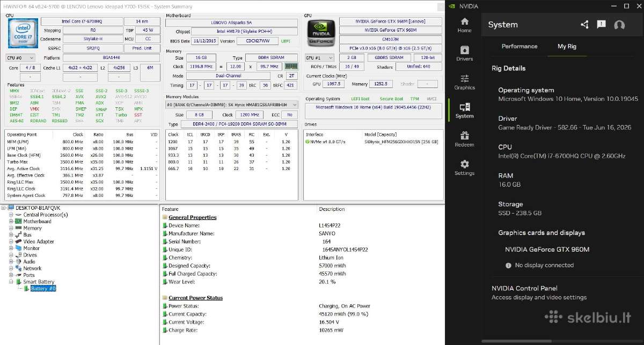Click the BIOS date 11/12/2015 field
Viewport: 644px width, 345px height.
tap(205, 41)
